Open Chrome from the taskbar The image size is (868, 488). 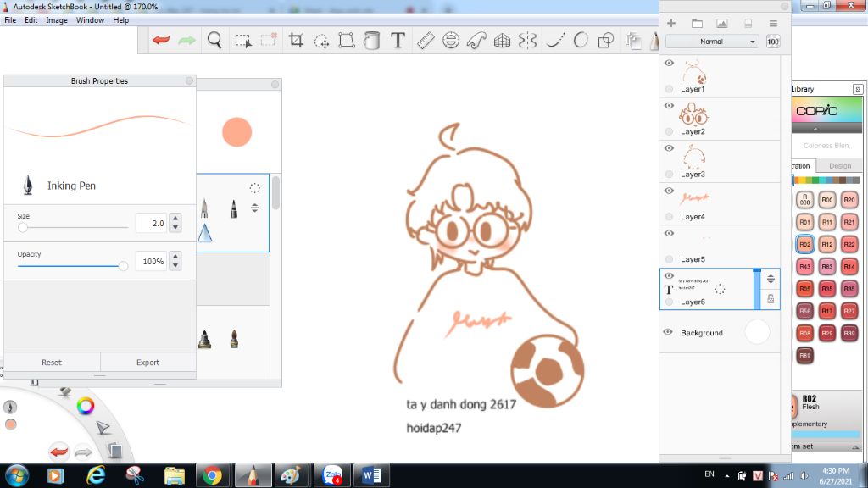(x=212, y=475)
